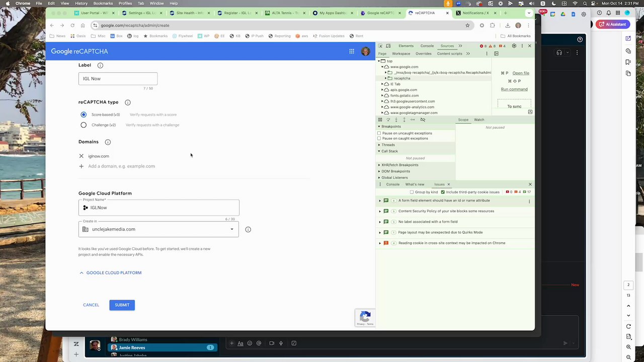Click the Label info icon
The height and width of the screenshot is (362, 644).
(x=100, y=65)
